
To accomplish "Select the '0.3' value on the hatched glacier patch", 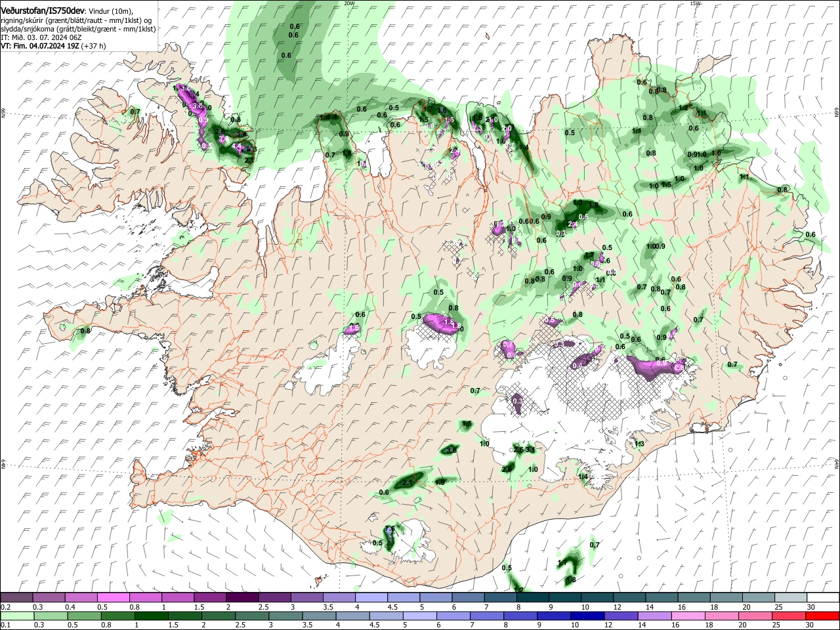I will (x=517, y=400).
